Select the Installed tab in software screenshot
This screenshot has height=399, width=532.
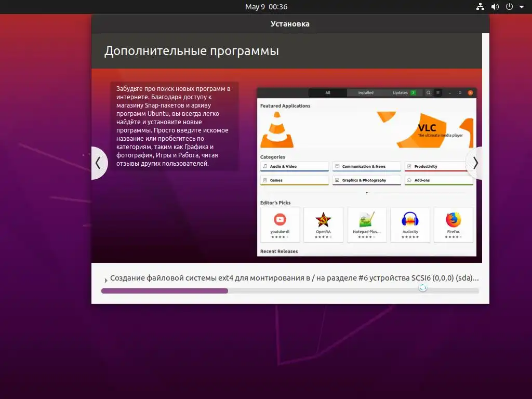point(366,92)
